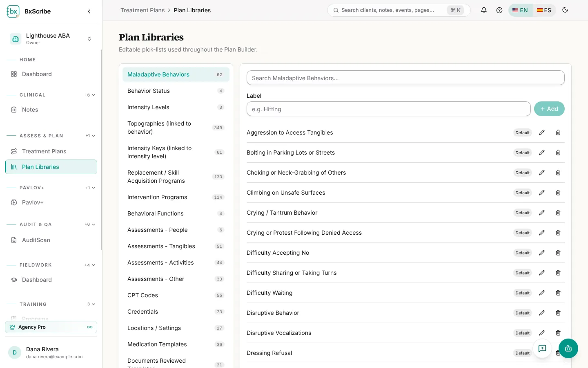The width and height of the screenshot is (588, 368).
Task: Open Lighthouse ABA organization switcher
Action: point(51,39)
